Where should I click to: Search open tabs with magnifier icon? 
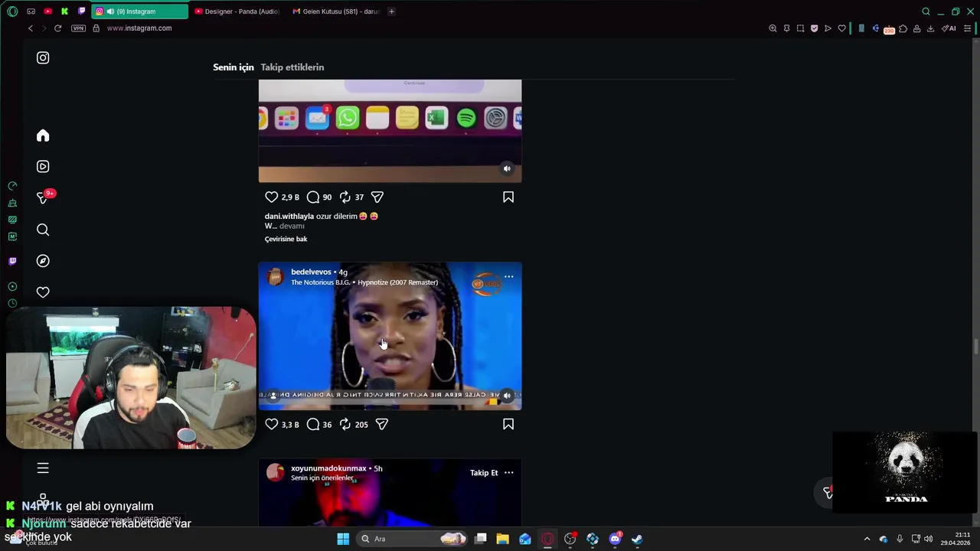(x=926, y=11)
